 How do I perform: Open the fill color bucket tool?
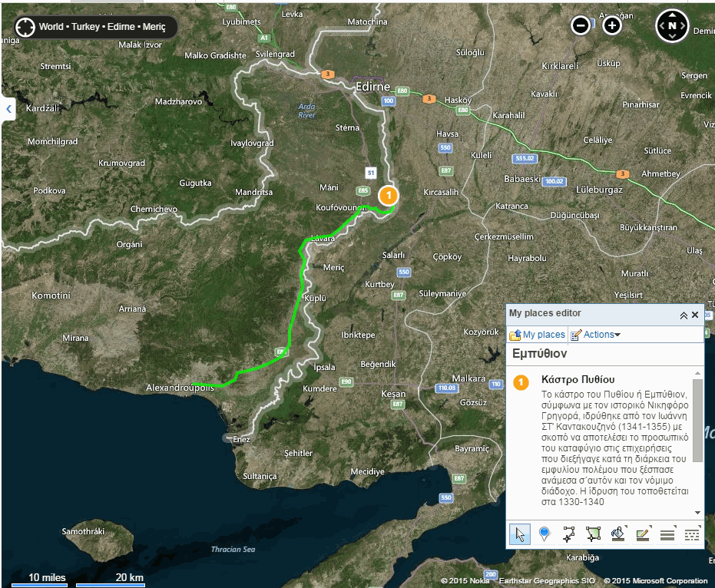coord(618,533)
